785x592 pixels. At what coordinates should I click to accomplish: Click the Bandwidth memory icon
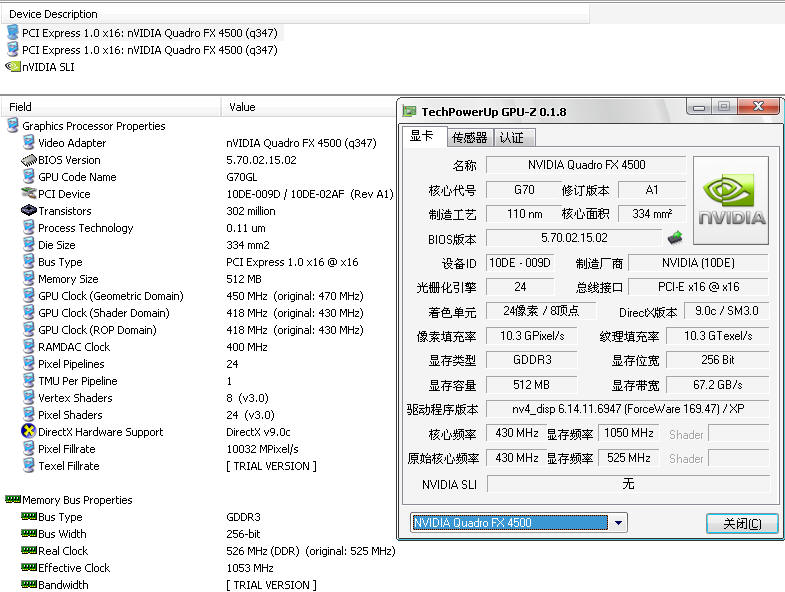pyautogui.click(x=29, y=584)
